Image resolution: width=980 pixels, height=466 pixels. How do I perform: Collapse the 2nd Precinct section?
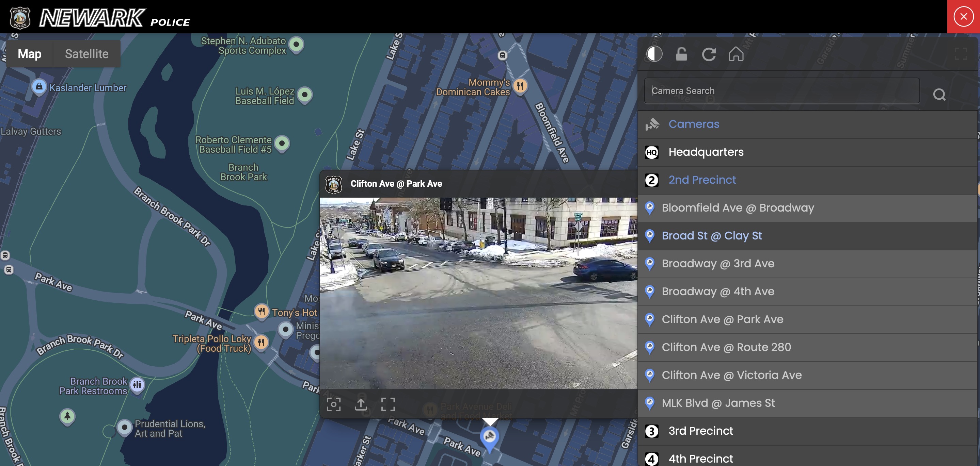(x=702, y=179)
